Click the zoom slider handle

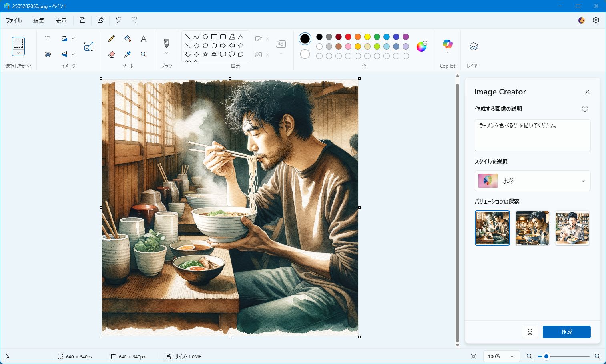point(546,356)
